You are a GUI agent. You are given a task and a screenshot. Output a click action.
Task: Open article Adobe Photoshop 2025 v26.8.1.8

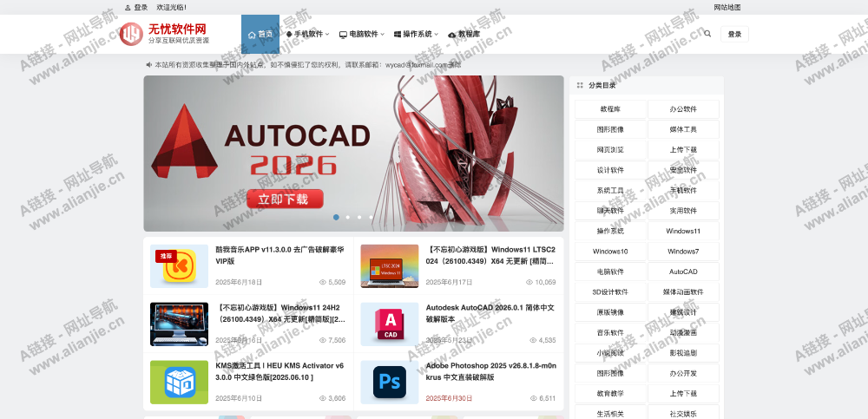(x=491, y=371)
